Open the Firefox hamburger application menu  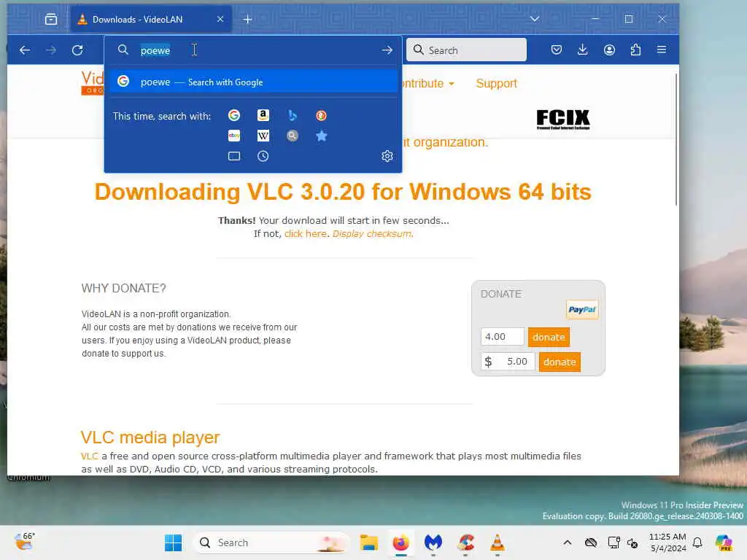point(662,50)
